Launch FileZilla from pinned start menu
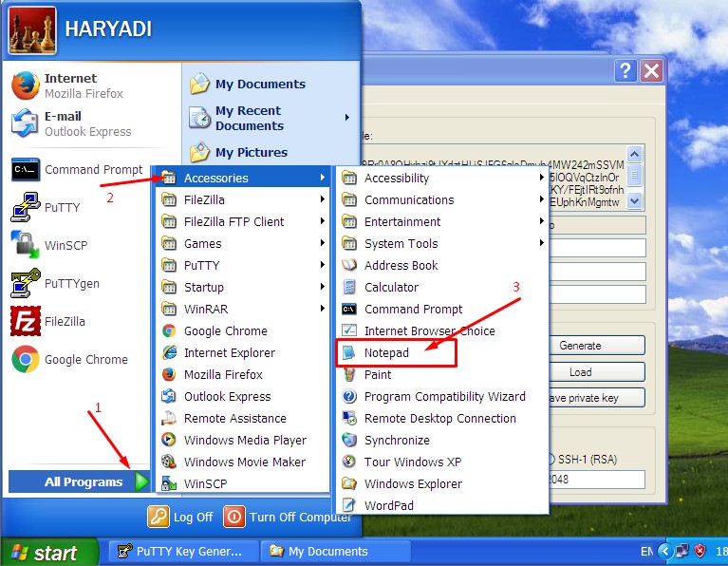728x566 pixels. pos(26,321)
